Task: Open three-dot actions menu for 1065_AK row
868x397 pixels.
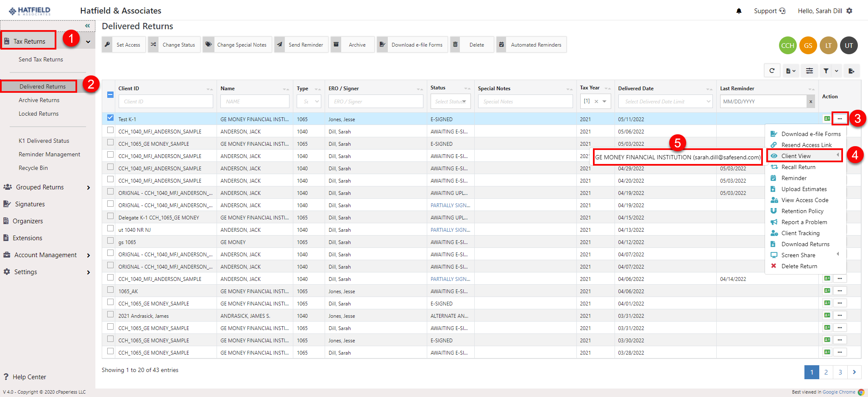Action: tap(840, 291)
